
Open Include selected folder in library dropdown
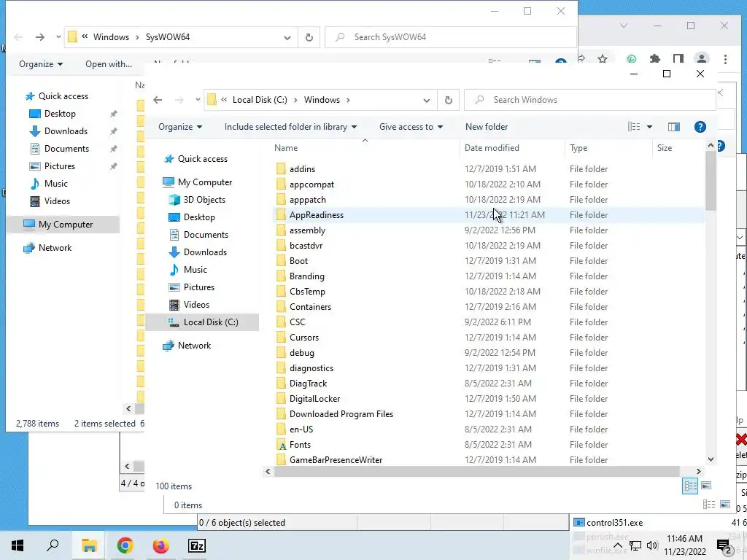[x=290, y=127]
